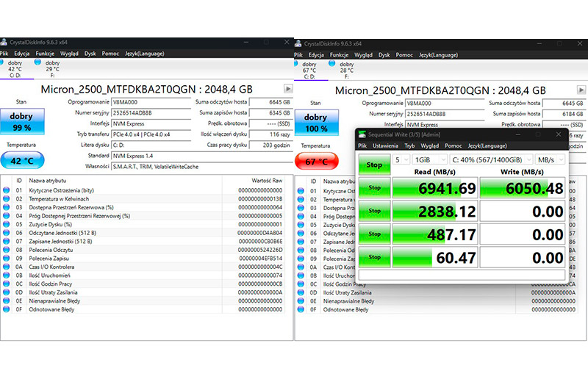Image resolution: width=588 pixels, height=382 pixels.
Task: Open Tryb menu in Sequential Write window
Action: pos(409,145)
